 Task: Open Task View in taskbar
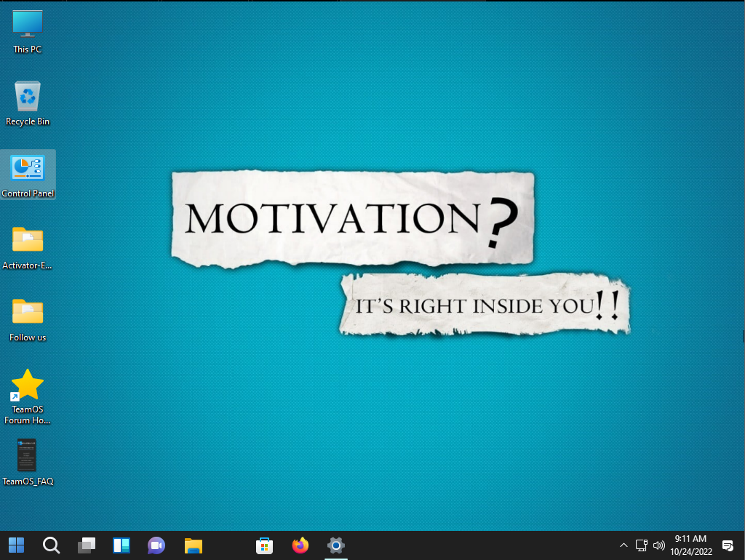(87, 545)
